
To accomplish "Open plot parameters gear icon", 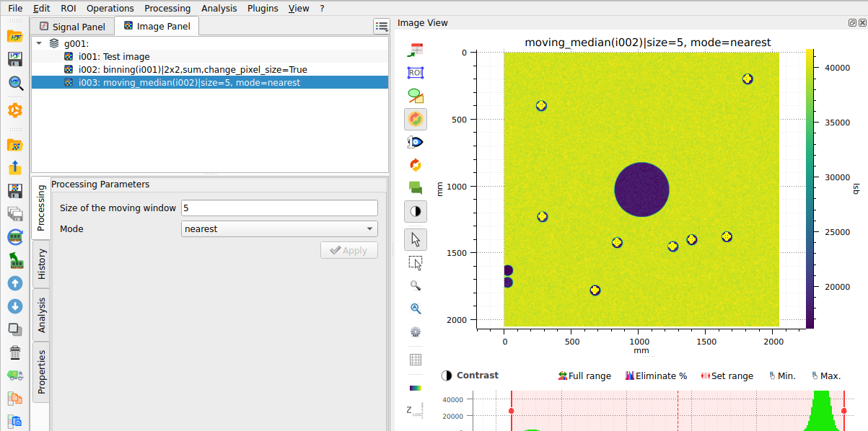I will point(416,332).
